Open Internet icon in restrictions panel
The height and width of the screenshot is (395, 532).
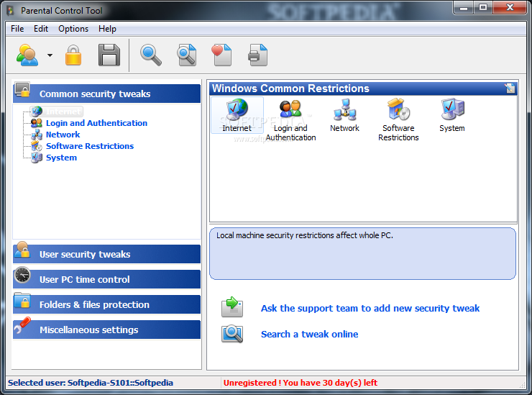pyautogui.click(x=237, y=115)
